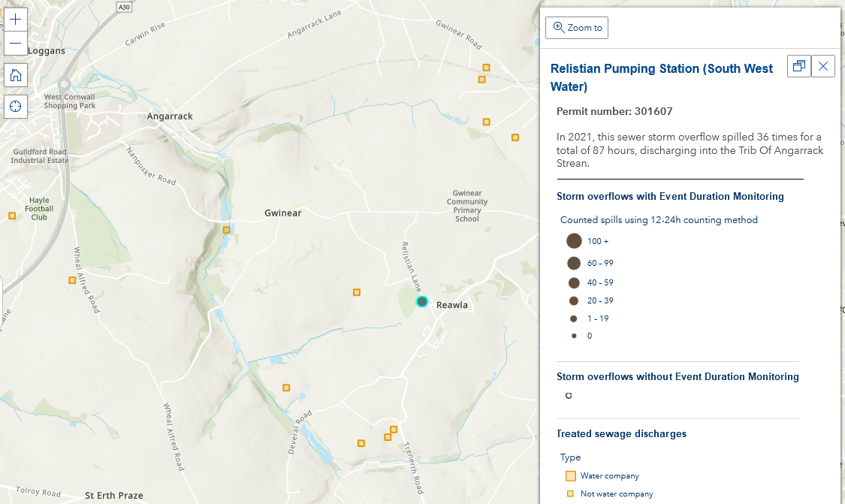Image resolution: width=845 pixels, height=504 pixels.
Task: Find my location on the map
Action: coord(15,106)
